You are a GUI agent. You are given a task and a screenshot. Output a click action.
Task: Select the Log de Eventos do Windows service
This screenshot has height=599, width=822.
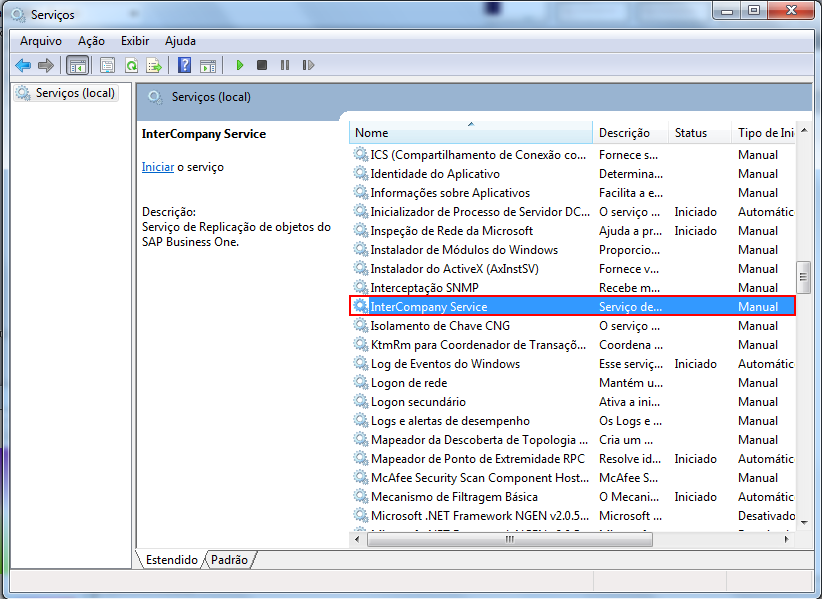(572, 363)
